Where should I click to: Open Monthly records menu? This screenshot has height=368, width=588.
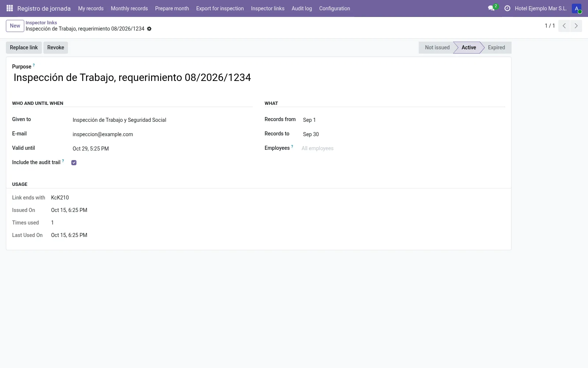129,8
